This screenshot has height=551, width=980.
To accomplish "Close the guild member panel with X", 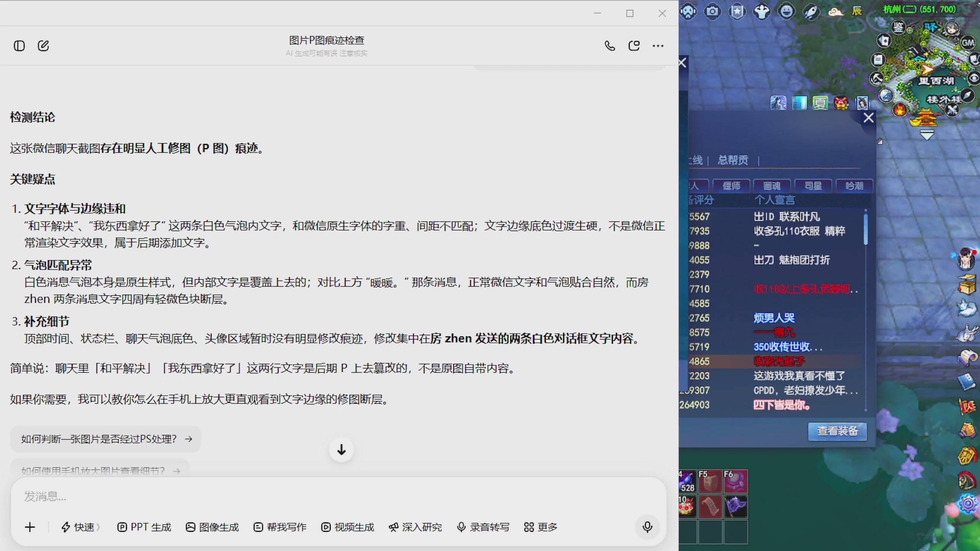I will click(x=869, y=117).
